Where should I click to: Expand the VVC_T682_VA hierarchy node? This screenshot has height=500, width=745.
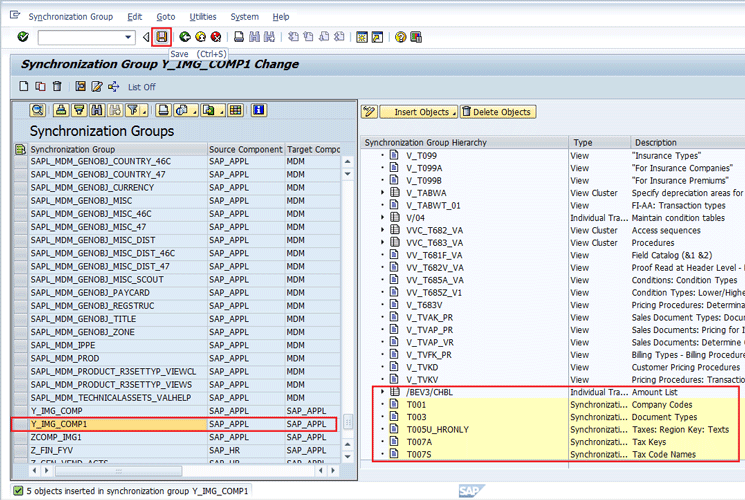tap(383, 229)
